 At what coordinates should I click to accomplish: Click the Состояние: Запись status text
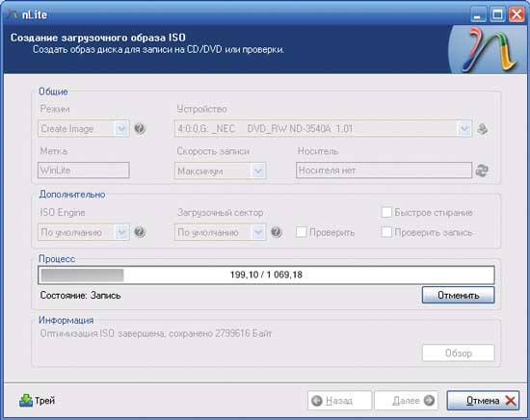click(x=80, y=296)
